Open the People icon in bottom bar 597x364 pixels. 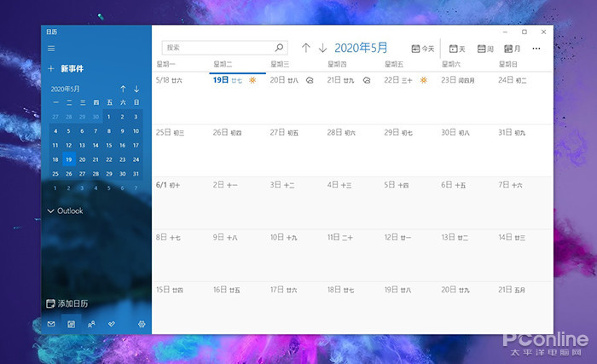coord(91,324)
